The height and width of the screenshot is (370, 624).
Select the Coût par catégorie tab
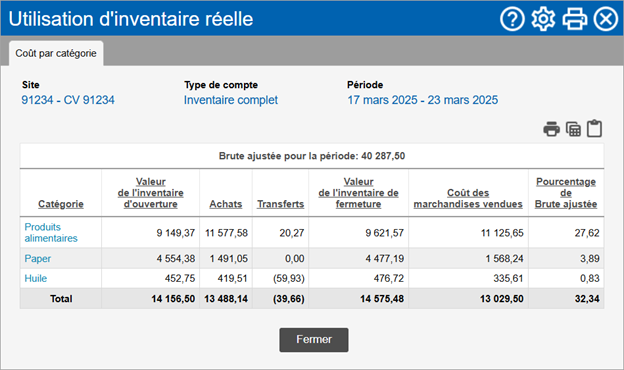pos(56,53)
